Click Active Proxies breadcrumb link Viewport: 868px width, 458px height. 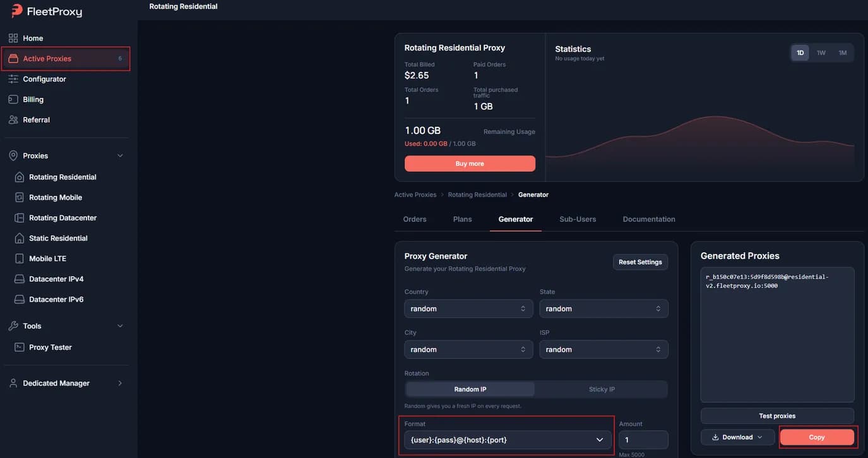(415, 195)
